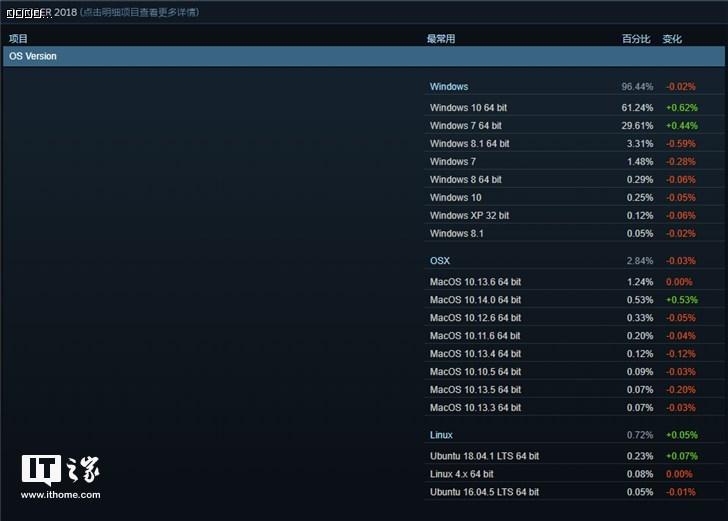Viewport: 728px width, 521px height.
Task: Click the 0.72% Linux total
Action: click(640, 435)
